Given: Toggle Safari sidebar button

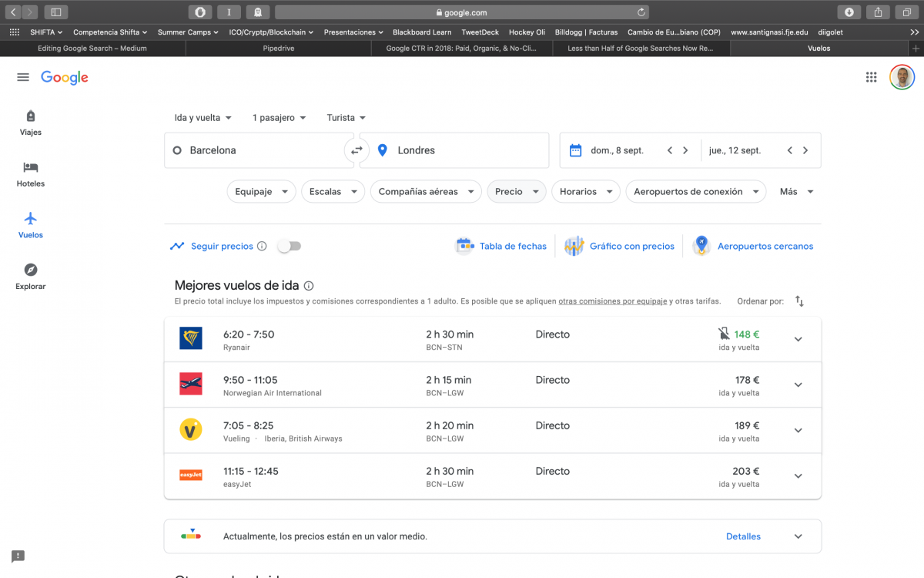Looking at the screenshot, I should [x=55, y=12].
